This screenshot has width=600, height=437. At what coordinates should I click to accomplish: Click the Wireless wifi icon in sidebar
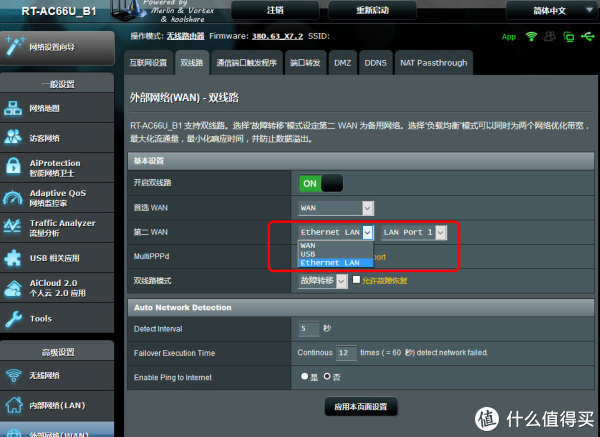(x=13, y=375)
